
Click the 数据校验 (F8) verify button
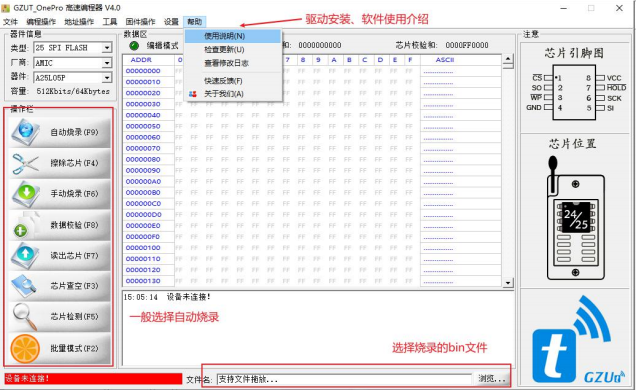[60, 225]
